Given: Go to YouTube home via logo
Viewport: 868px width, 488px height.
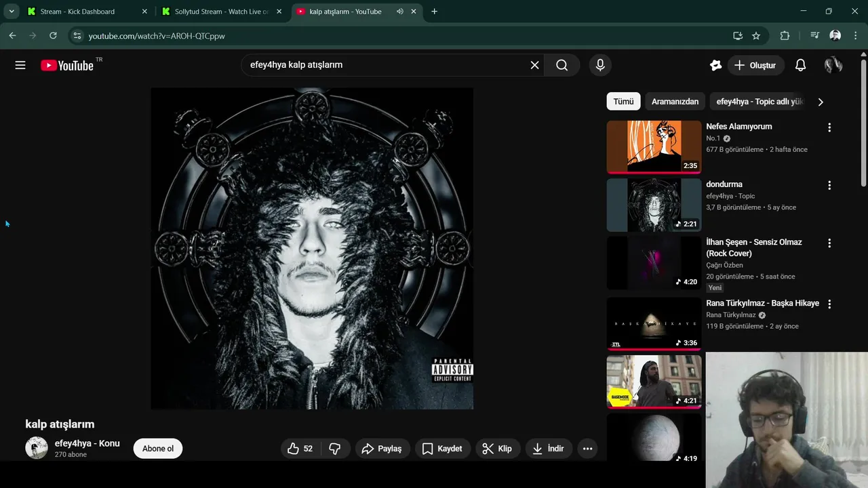Looking at the screenshot, I should pos(67,65).
